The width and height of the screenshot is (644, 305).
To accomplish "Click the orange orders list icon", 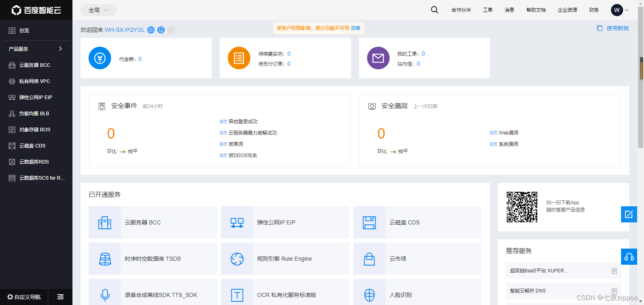I will pos(239,58).
